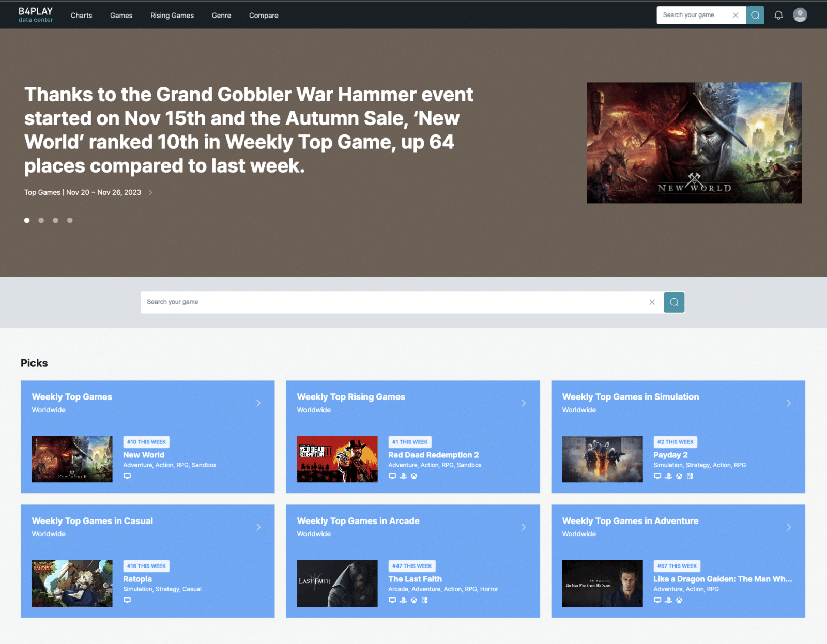Click the #16 THIS WEEK badge
This screenshot has height=644, width=827.
146,566
